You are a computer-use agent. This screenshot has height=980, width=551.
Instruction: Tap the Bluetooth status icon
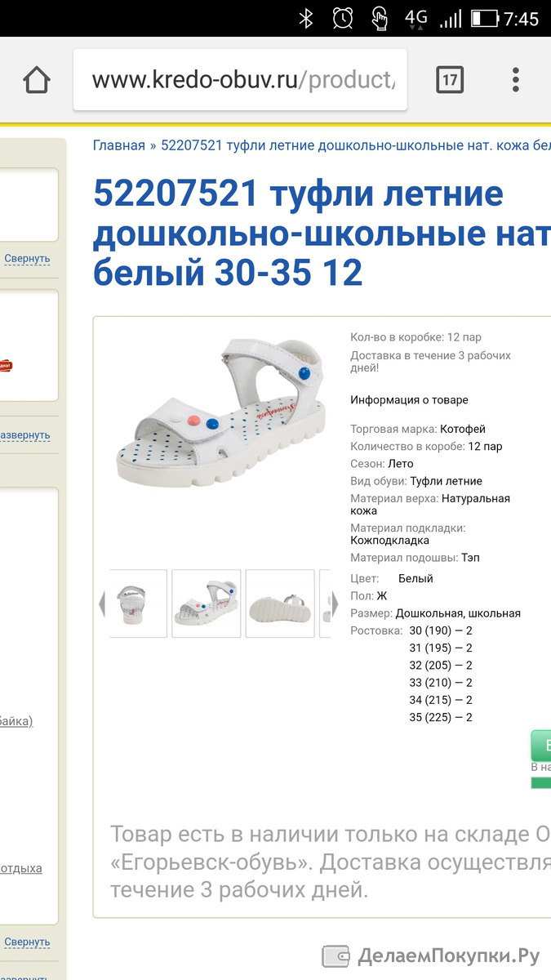[306, 18]
